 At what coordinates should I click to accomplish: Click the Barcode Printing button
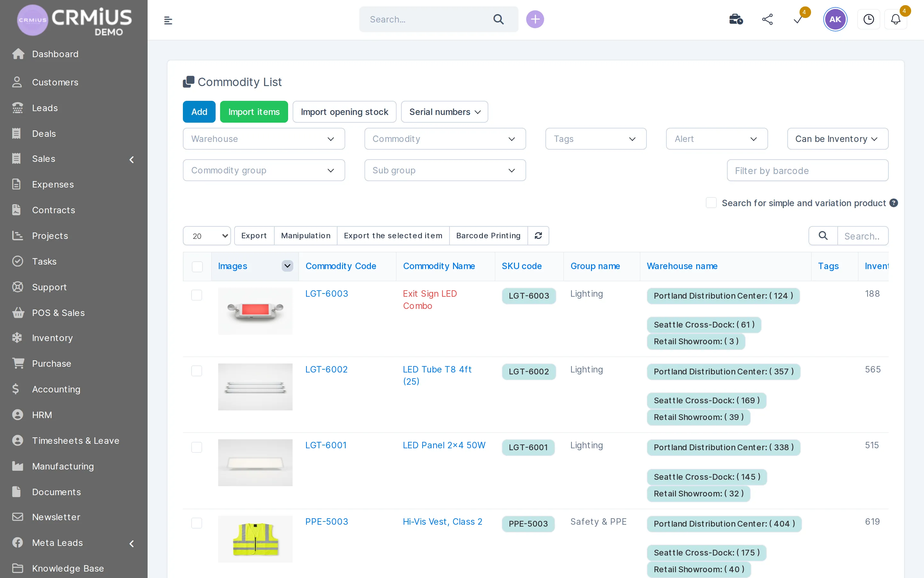(x=488, y=235)
